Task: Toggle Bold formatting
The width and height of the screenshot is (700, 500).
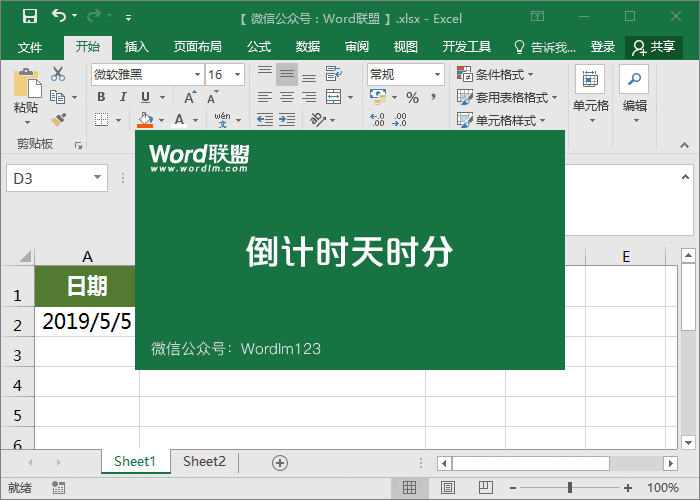Action: pyautogui.click(x=102, y=97)
